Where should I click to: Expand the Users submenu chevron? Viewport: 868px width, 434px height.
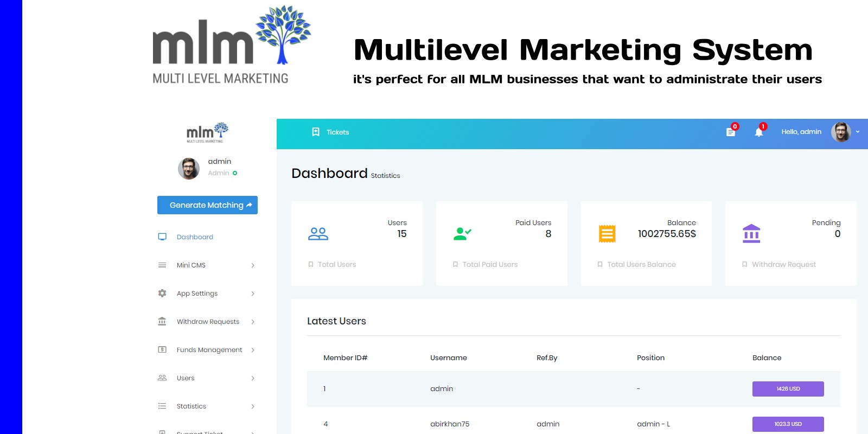253,378
